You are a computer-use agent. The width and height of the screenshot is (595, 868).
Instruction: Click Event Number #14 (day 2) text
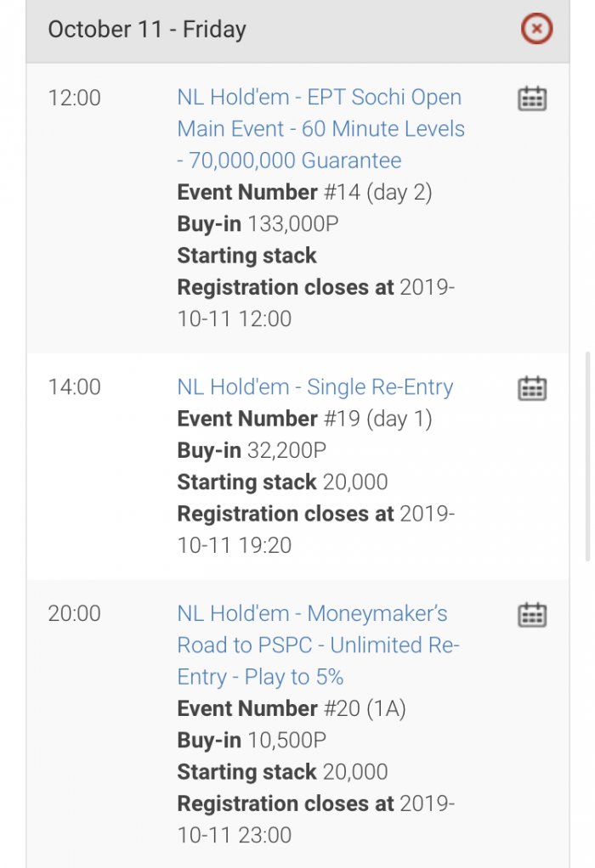[x=304, y=193]
